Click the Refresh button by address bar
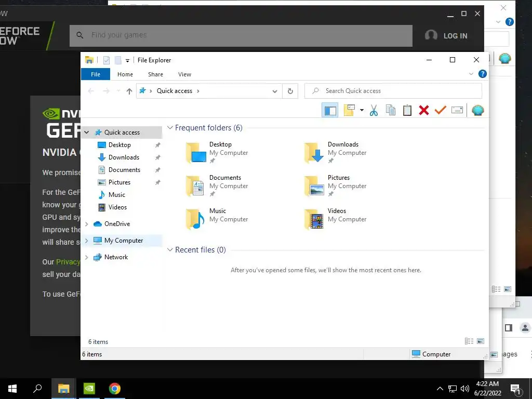This screenshot has width=532, height=399. coord(290,91)
